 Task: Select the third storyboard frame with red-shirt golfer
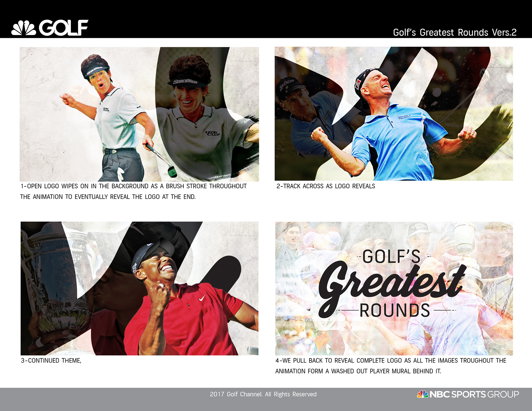(139, 288)
